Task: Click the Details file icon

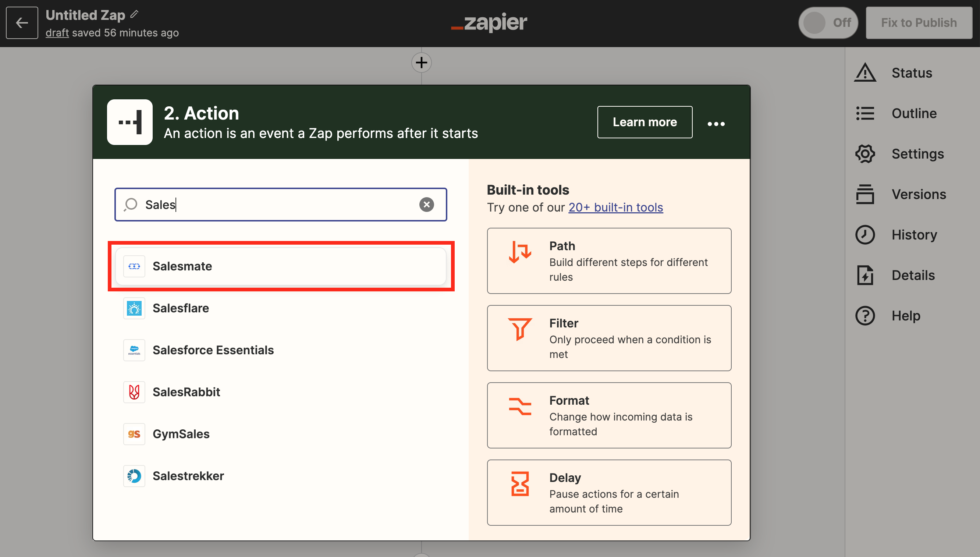Action: pos(865,275)
